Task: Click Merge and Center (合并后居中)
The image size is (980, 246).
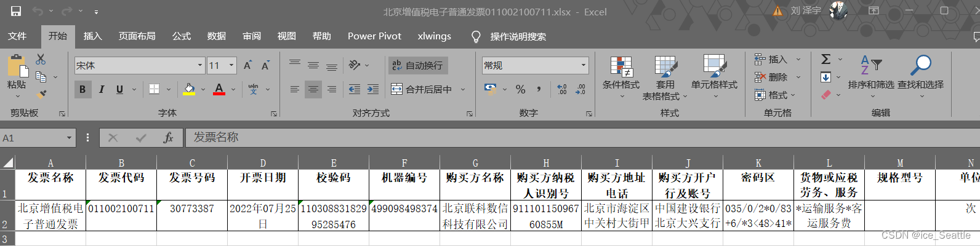Action: (422, 89)
